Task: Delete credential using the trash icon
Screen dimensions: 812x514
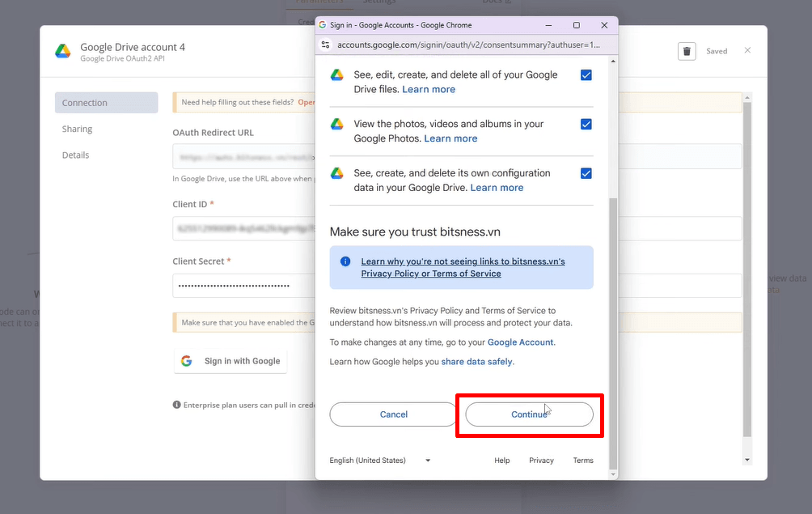Action: (x=687, y=51)
